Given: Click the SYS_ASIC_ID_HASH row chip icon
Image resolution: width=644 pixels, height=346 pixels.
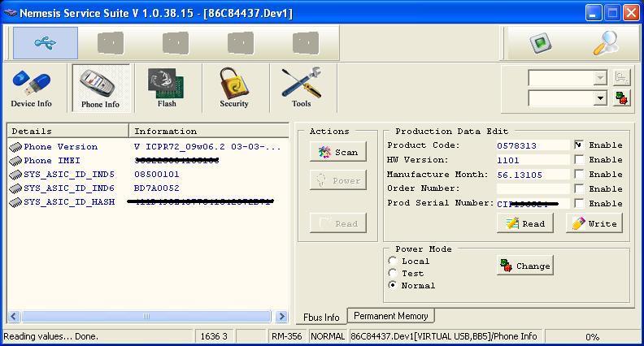Looking at the screenshot, I should (15, 202).
